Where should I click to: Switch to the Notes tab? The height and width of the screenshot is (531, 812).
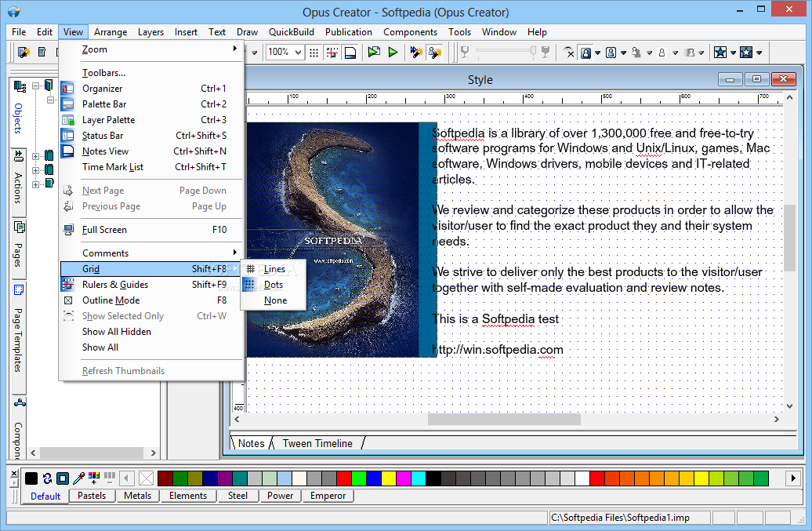[x=251, y=443]
